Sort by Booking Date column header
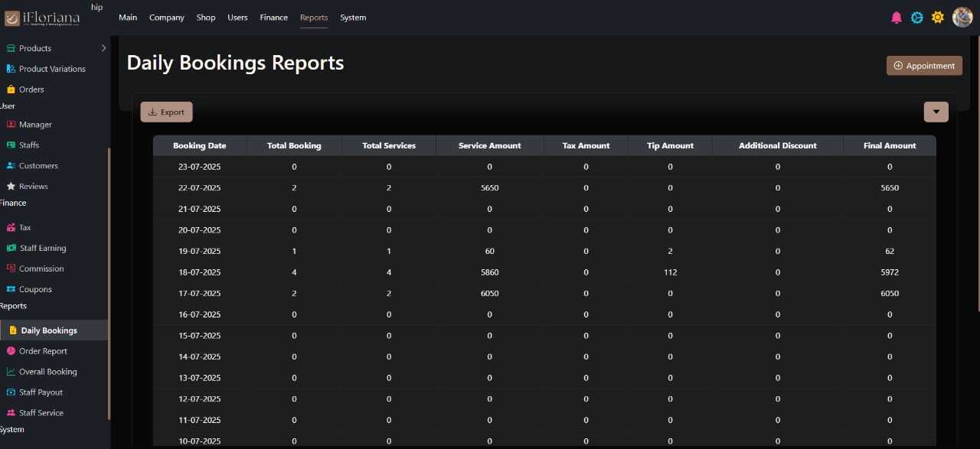The image size is (980, 449). [x=200, y=145]
